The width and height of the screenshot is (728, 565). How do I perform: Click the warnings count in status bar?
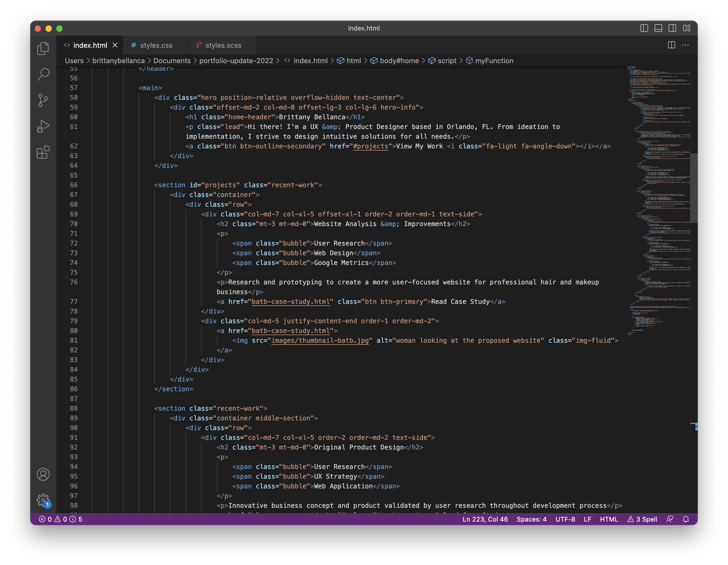[x=61, y=519]
